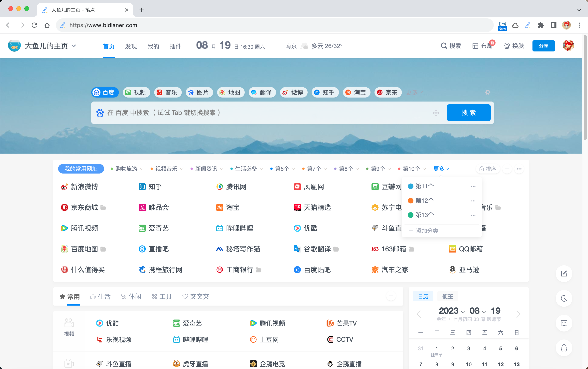Click the voice input icon in search box
588x369 pixels.
436,113
